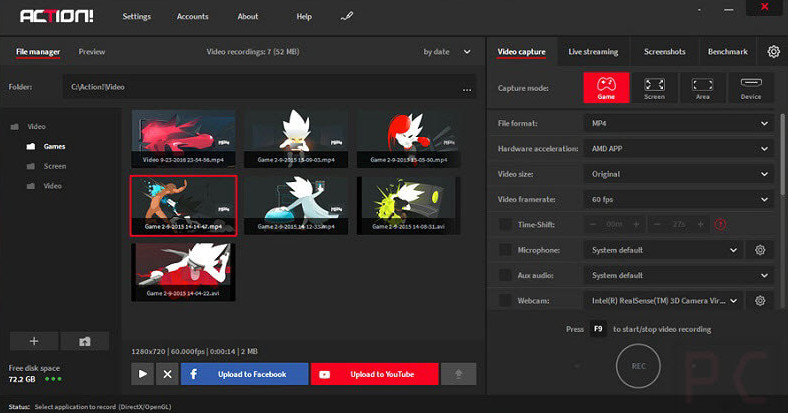
Task: Play the selected recording
Action: pos(143,374)
